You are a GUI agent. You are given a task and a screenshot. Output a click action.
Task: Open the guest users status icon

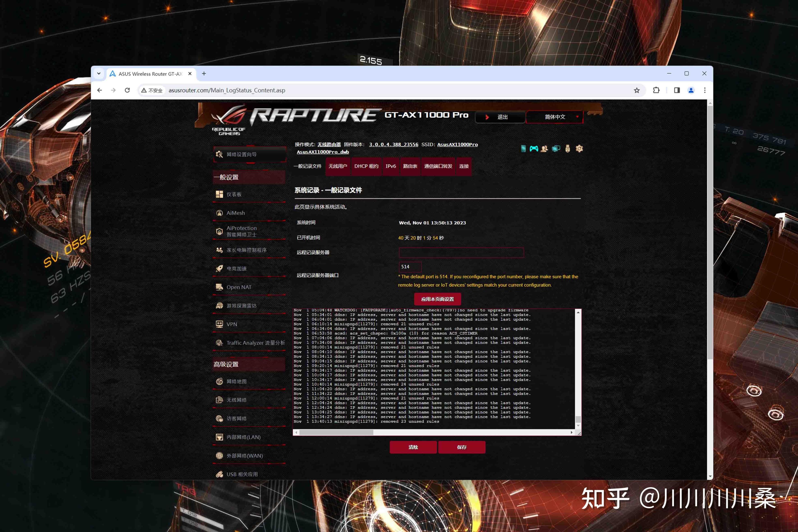coord(544,149)
